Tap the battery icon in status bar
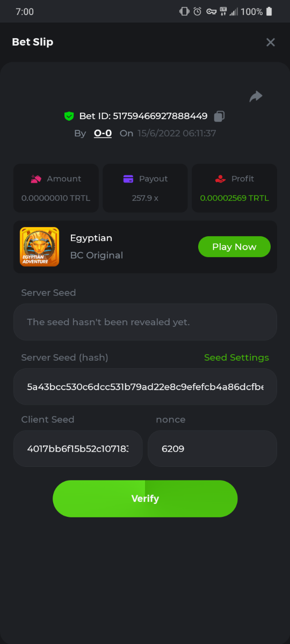Screen dimensions: 290x644 point(269,11)
